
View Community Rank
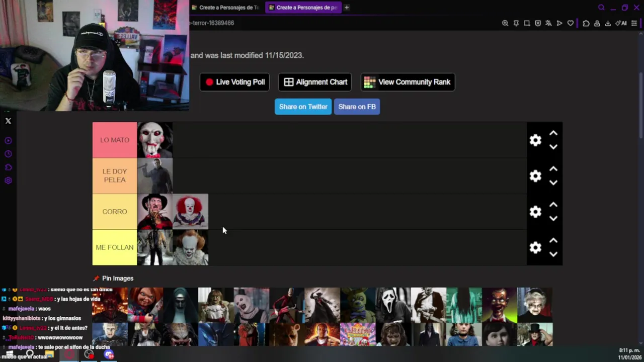click(x=408, y=82)
